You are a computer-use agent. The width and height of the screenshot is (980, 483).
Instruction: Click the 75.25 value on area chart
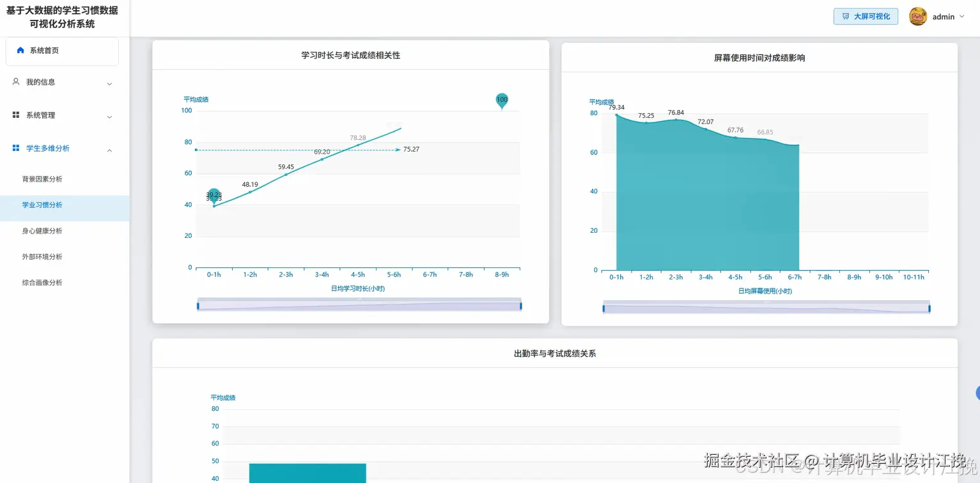tap(646, 116)
